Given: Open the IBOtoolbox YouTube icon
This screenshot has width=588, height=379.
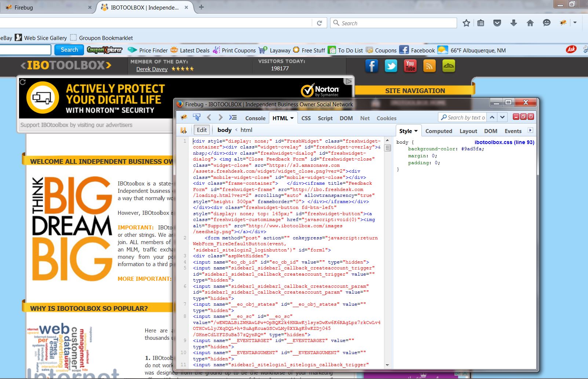Looking at the screenshot, I should coord(410,66).
